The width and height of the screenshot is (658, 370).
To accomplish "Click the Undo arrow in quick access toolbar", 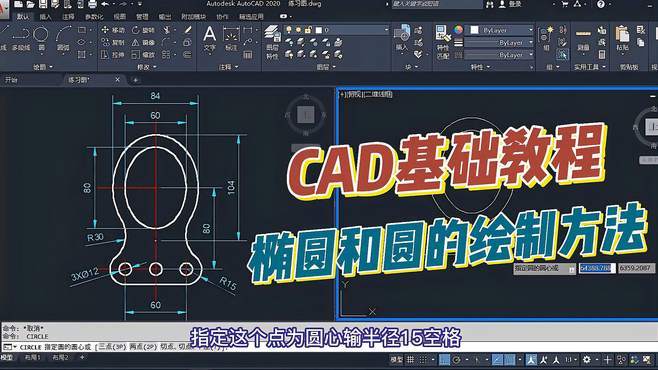I will [105, 4].
